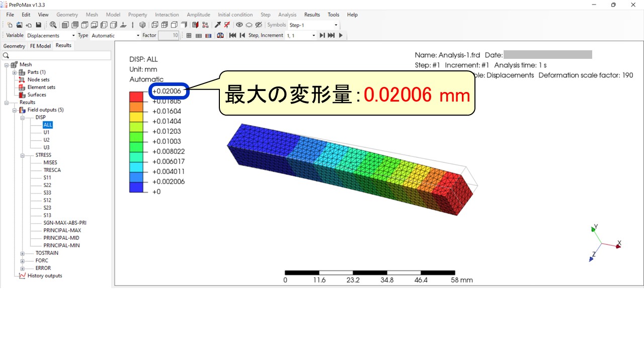
Task: Expand the ERROR node
Action: 23,268
